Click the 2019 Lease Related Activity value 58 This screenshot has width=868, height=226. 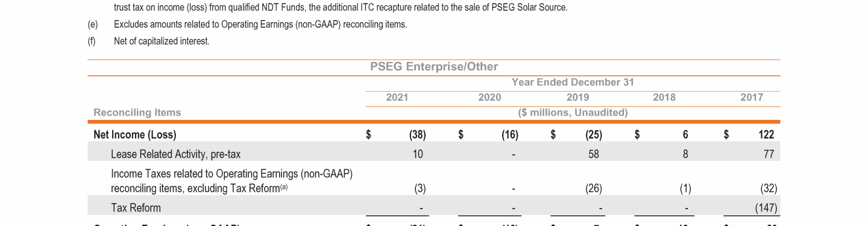(594, 154)
